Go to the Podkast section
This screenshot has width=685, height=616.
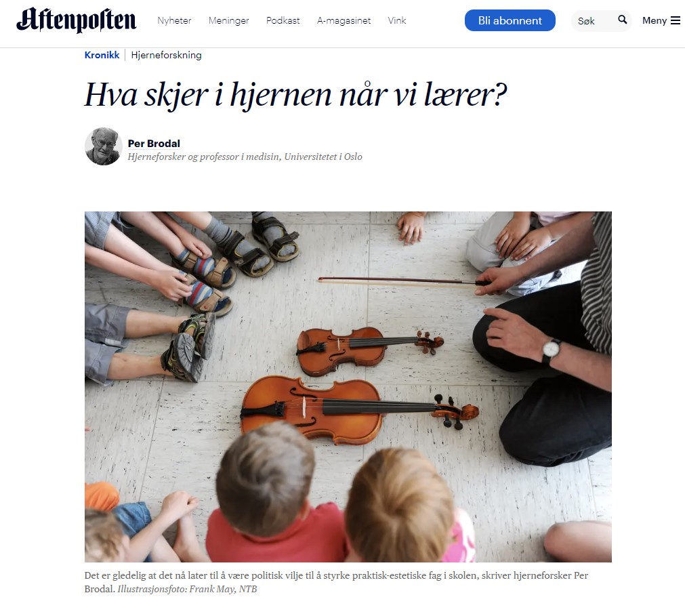coord(283,20)
